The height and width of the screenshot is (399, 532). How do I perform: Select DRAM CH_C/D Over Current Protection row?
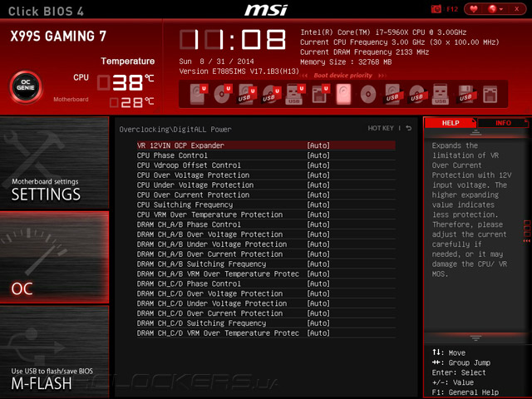[x=266, y=313]
